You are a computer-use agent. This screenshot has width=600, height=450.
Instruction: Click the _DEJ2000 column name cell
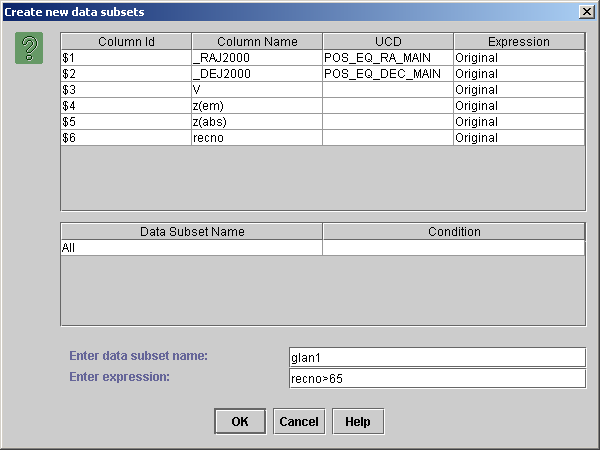[257, 73]
